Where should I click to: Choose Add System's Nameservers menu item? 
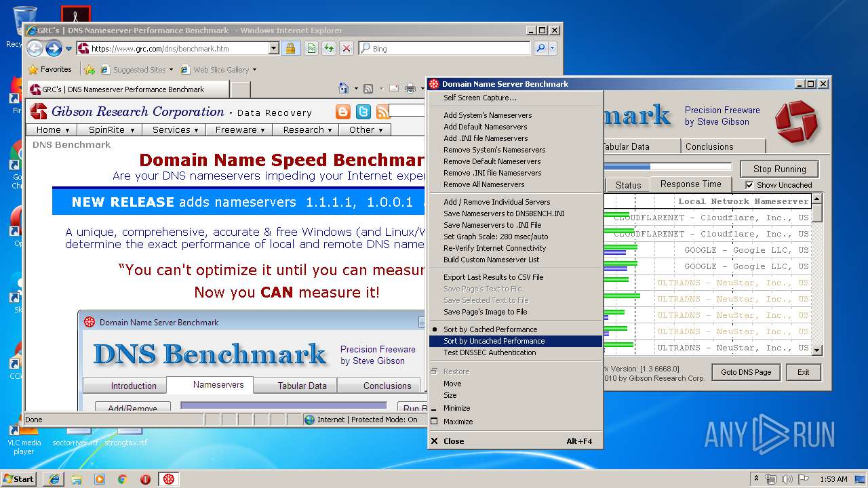[x=515, y=115]
